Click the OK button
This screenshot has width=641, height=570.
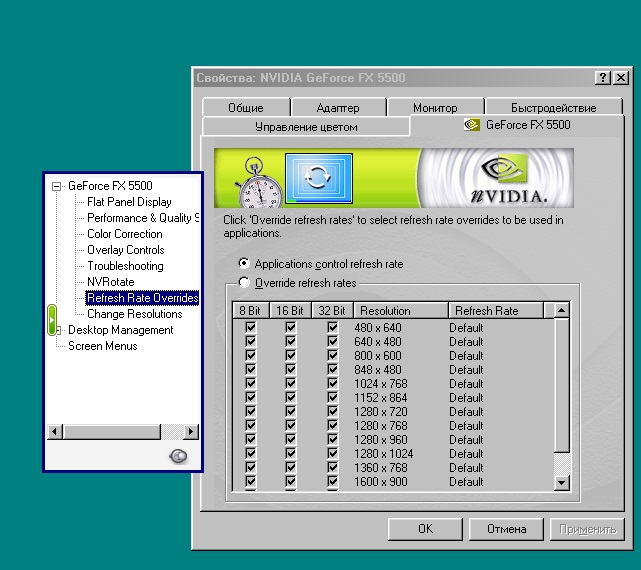pyautogui.click(x=425, y=529)
